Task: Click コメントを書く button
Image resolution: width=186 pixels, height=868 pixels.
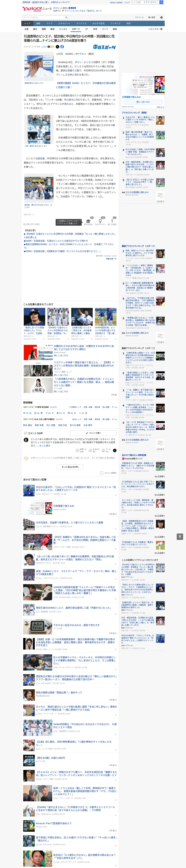Action: coord(93,433)
